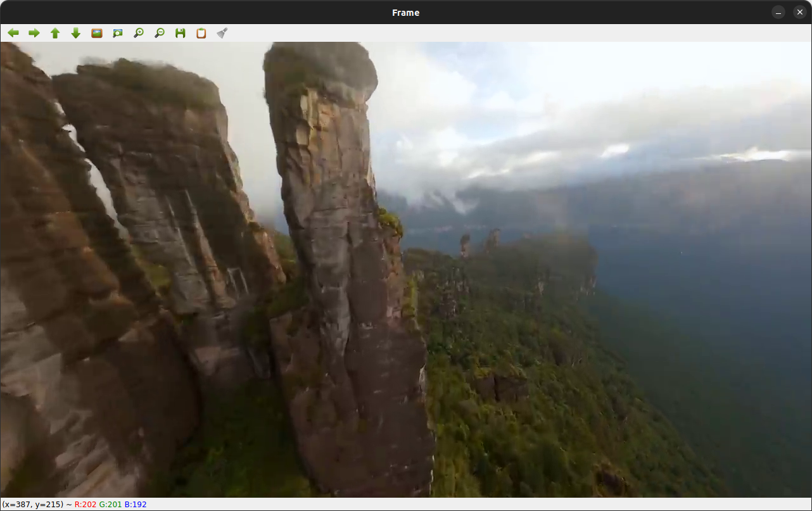
Task: Copy image to clipboard with clipboard icon
Action: 201,33
